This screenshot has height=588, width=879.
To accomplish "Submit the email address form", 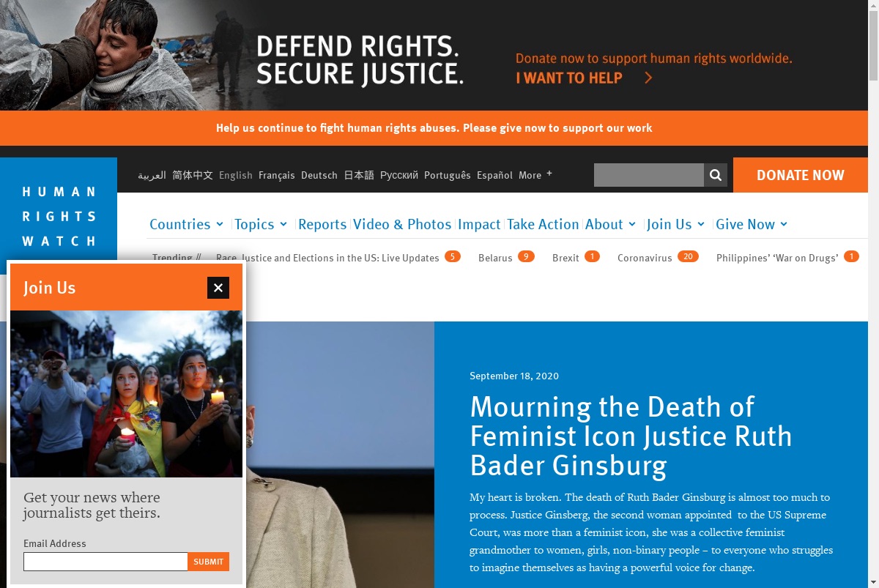I will pos(209,562).
